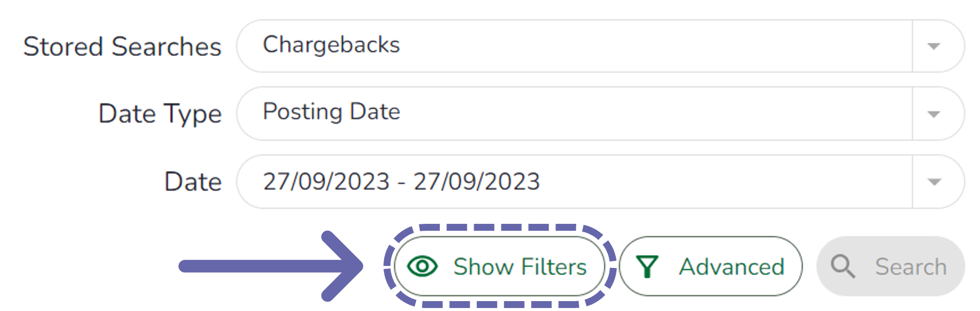Viewport: 980px width, 311px height.
Task: Click the Show Filters button text
Action: pos(520,266)
